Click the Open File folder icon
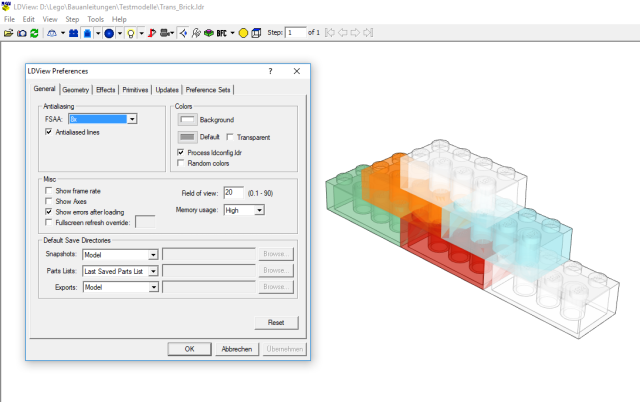 (9, 33)
